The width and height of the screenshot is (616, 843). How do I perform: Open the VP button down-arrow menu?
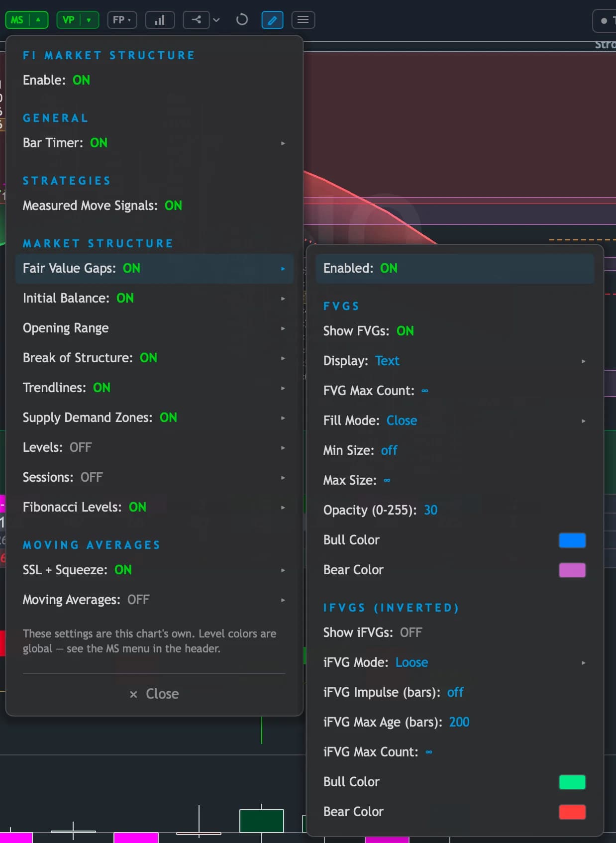click(x=89, y=20)
